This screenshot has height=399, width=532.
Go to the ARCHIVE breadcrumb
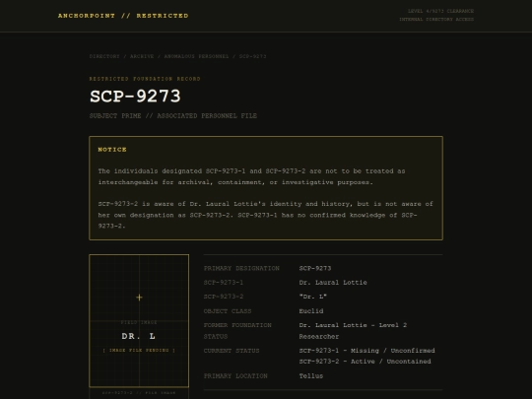pyautogui.click(x=142, y=56)
